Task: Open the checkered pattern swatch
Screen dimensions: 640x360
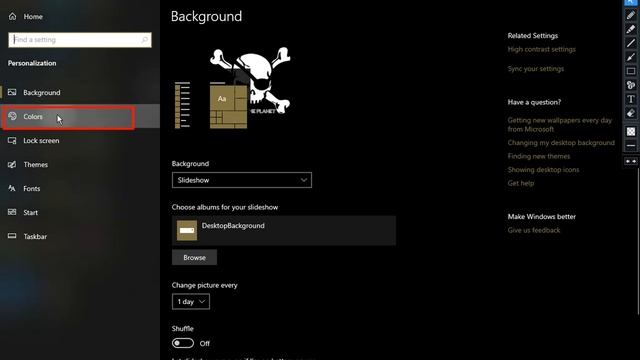Action: pyautogui.click(x=631, y=131)
